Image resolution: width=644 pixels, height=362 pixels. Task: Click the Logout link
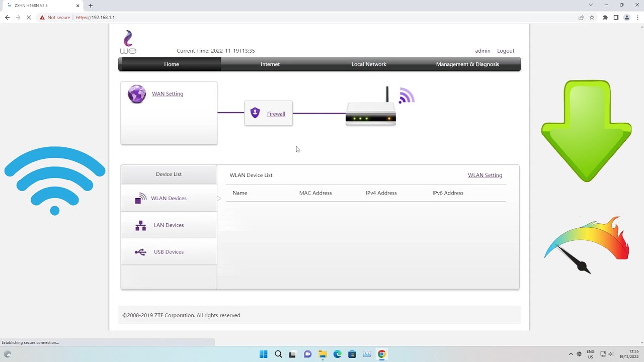pyautogui.click(x=506, y=51)
